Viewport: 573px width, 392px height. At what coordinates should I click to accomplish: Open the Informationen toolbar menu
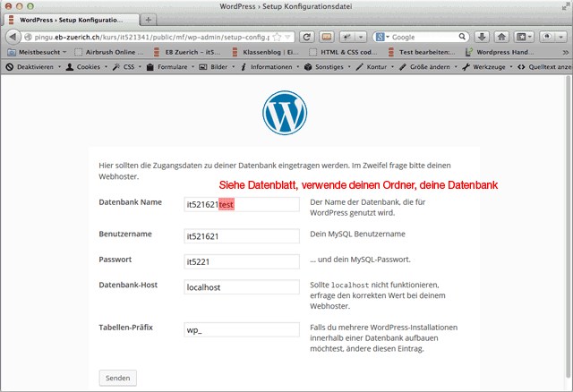(x=270, y=67)
